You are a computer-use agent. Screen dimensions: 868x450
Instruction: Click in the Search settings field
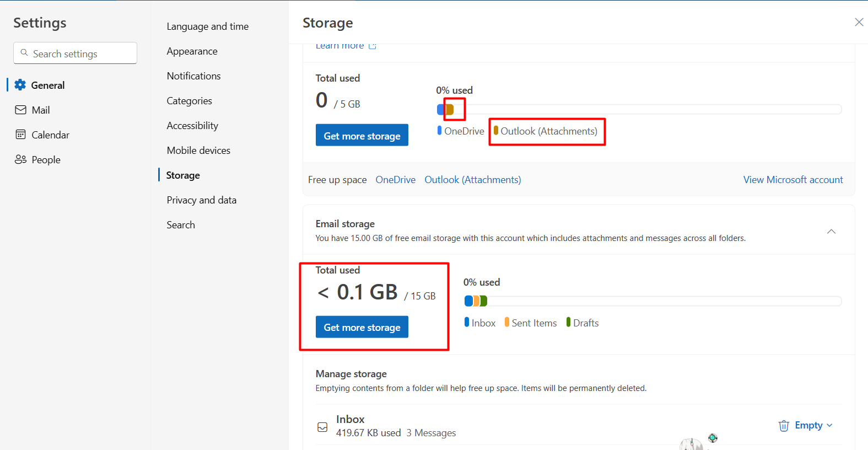75,53
